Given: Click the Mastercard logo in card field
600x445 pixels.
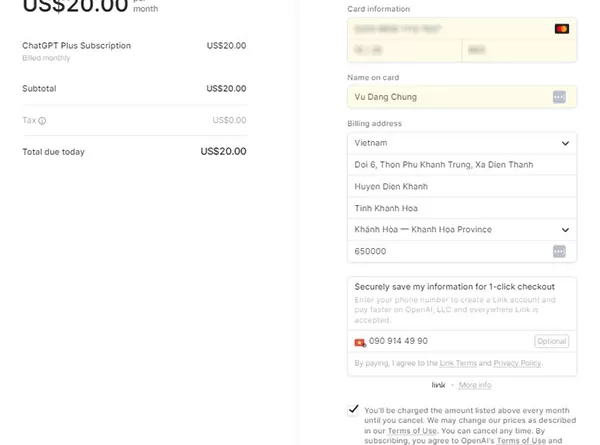Looking at the screenshot, I should click(561, 29).
